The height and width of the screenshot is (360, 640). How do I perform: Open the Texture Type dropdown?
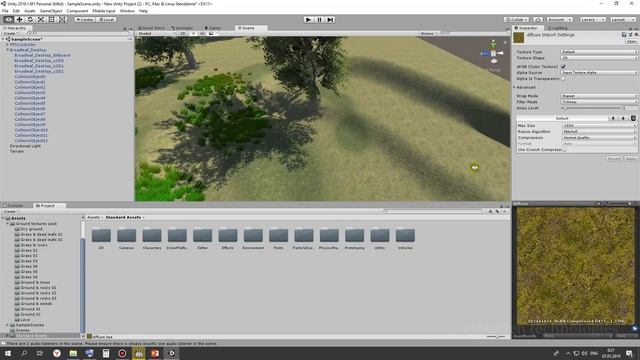[599, 52]
